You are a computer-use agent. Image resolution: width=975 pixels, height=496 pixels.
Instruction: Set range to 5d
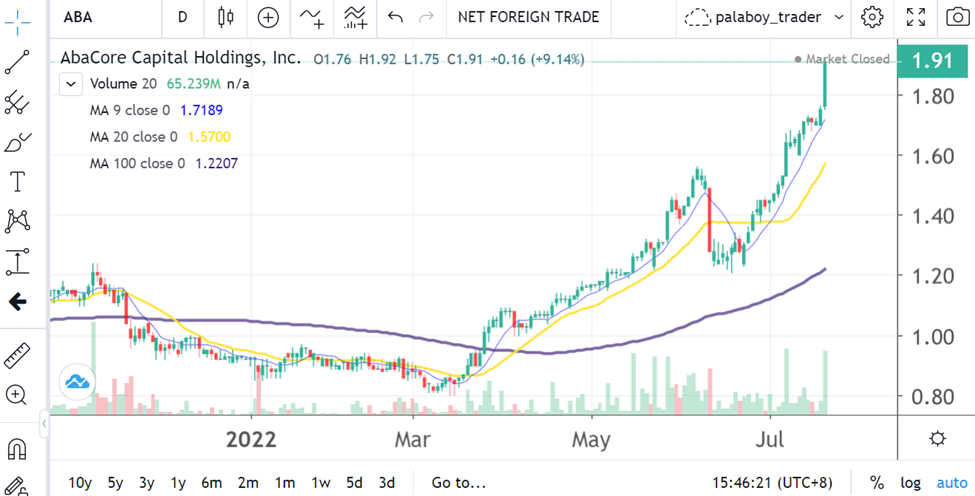[x=354, y=483]
